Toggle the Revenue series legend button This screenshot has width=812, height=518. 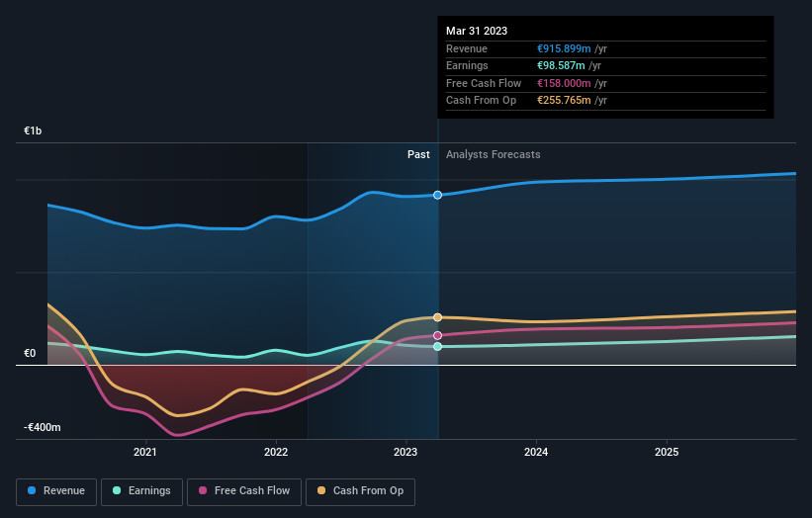[56, 491]
